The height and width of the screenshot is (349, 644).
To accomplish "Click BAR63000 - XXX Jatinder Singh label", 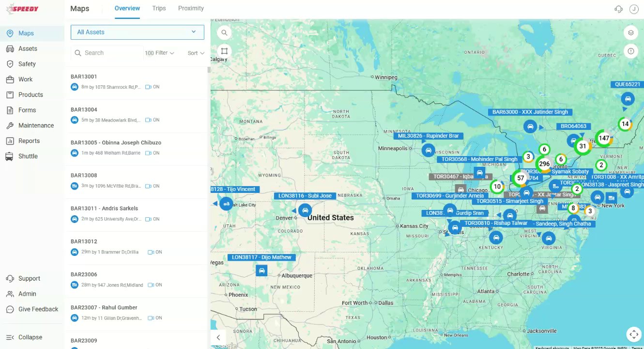I will coord(530,112).
